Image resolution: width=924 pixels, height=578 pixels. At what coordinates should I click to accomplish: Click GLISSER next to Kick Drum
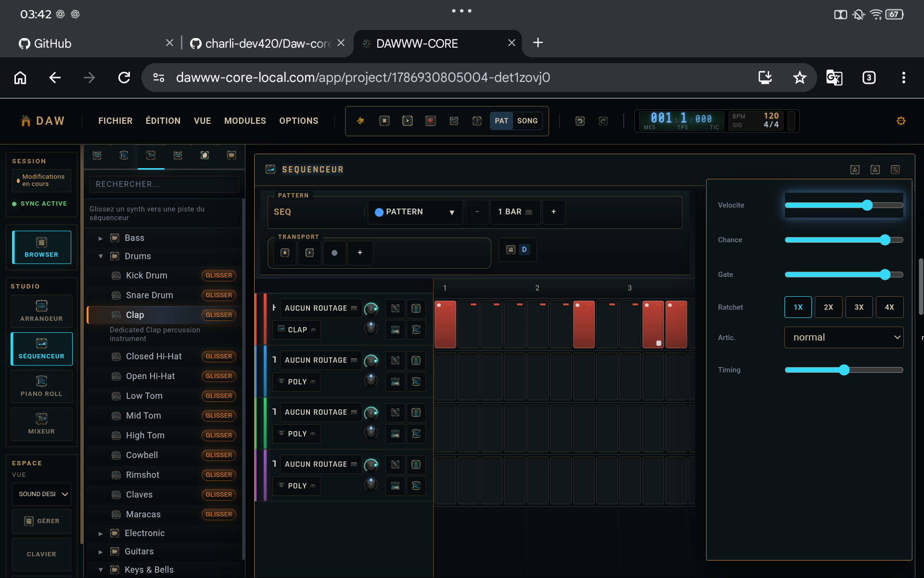pos(219,276)
